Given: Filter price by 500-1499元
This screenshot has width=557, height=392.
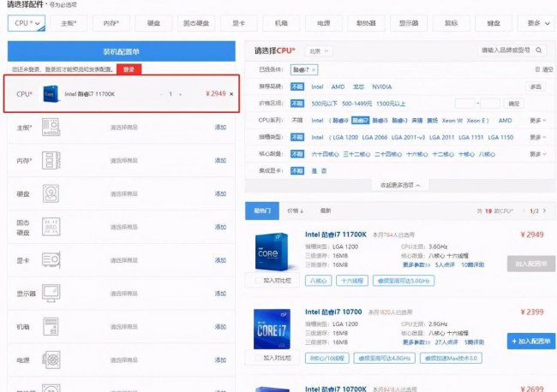Looking at the screenshot, I should [356, 104].
